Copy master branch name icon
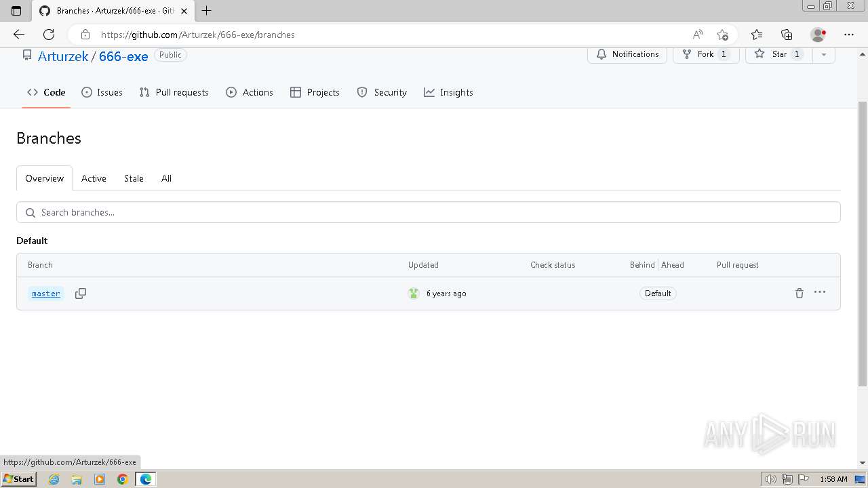The height and width of the screenshot is (488, 868). click(x=80, y=293)
